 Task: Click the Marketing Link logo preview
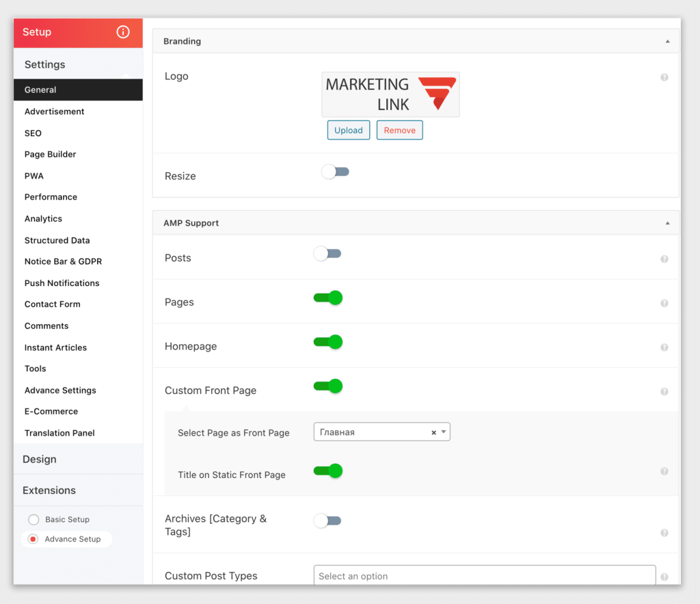390,94
